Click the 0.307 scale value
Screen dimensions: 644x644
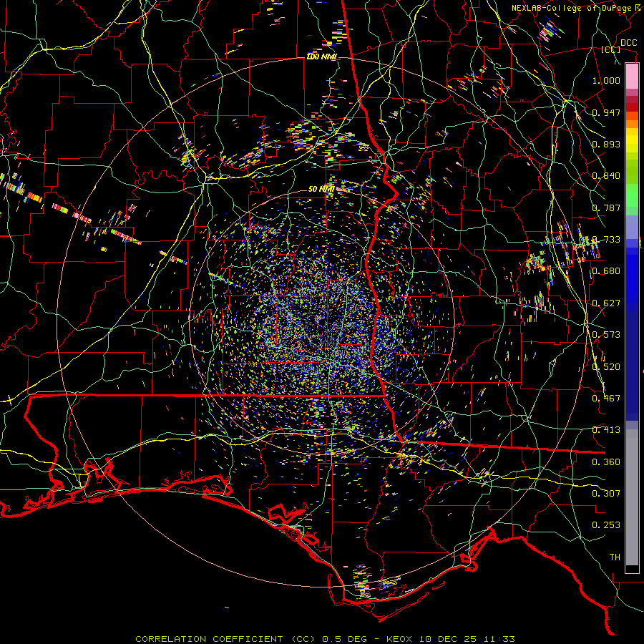coord(606,494)
